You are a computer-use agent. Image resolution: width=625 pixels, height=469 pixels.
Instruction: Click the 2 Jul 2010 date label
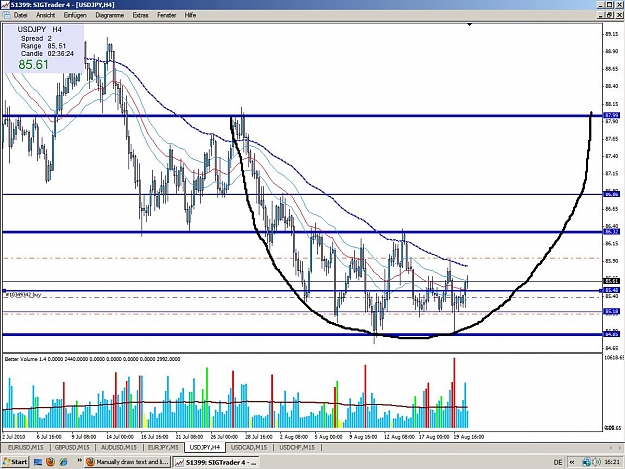(14, 437)
